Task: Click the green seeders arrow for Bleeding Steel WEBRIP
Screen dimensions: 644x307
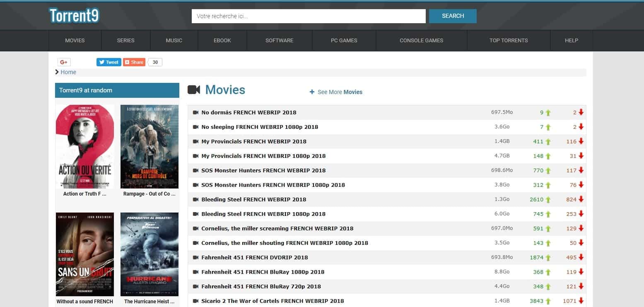Action: [x=548, y=199]
